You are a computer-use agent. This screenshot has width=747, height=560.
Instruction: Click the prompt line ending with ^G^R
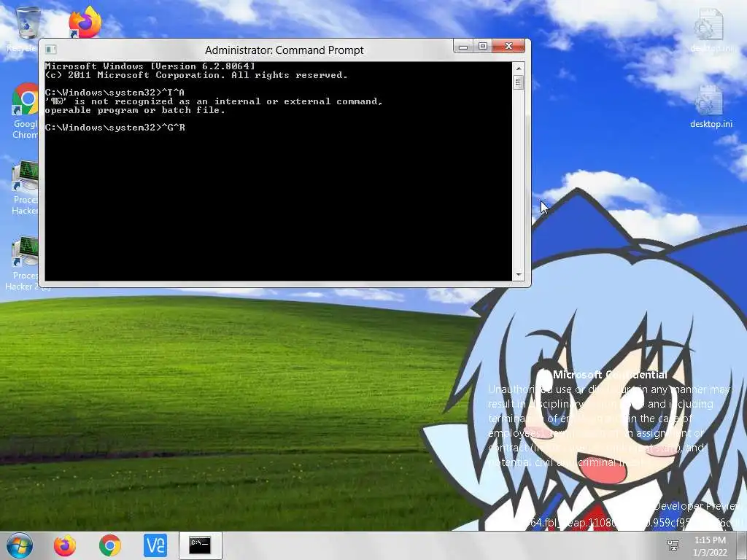tap(115, 128)
